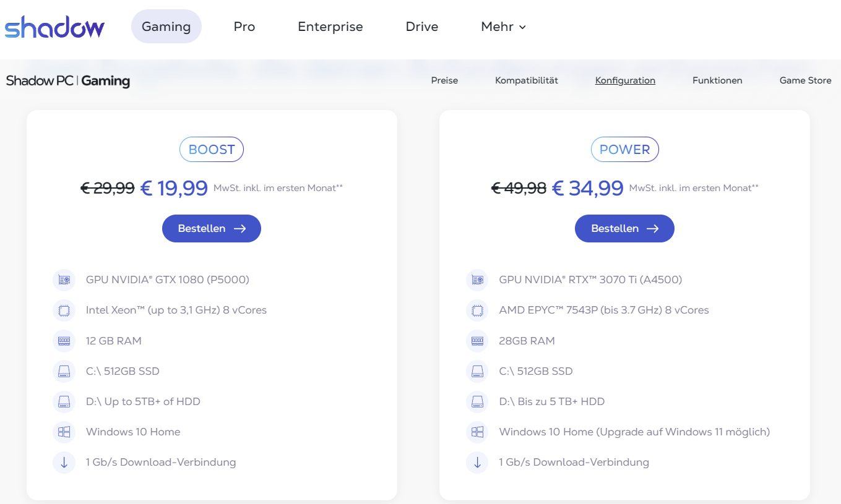Screen dimensions: 841x504
Task: Click Windows 10 Home upgrade text in POWER card
Action: click(635, 432)
